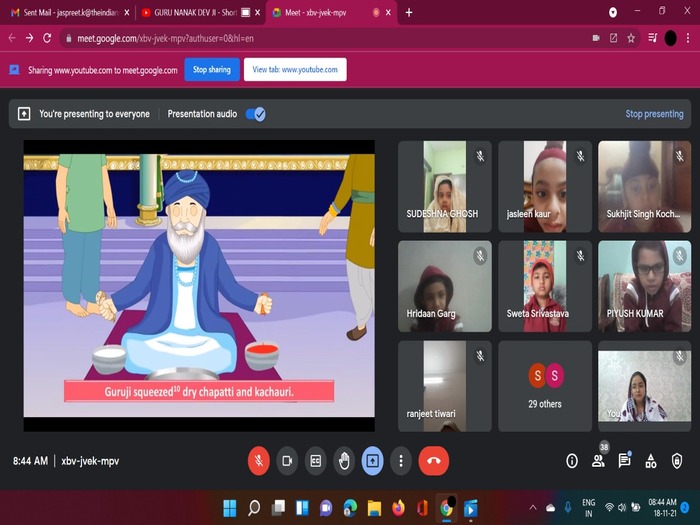This screenshot has height=525, width=700.
Task: Open clock and date 08:44 AM 18-11-21
Action: tap(662, 508)
